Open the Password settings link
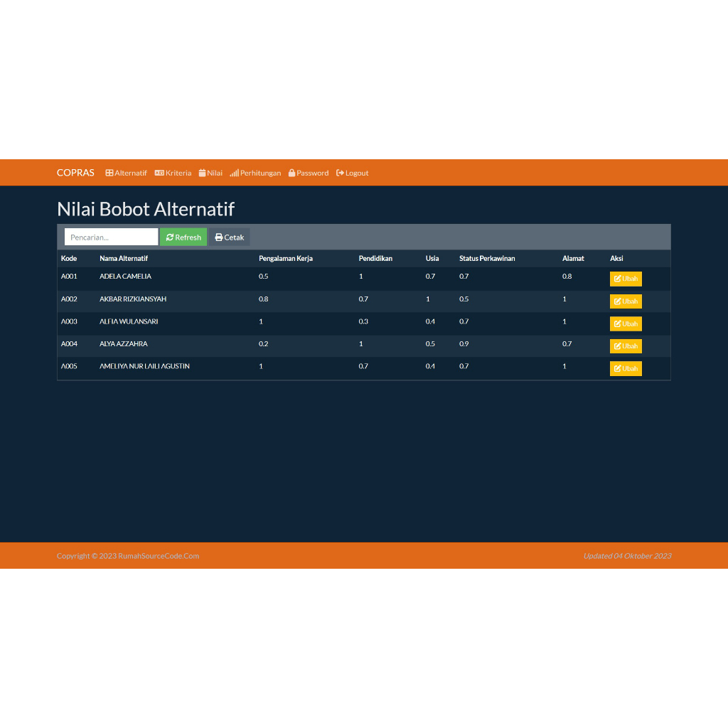Screen dimensions: 728x728 [x=309, y=173]
